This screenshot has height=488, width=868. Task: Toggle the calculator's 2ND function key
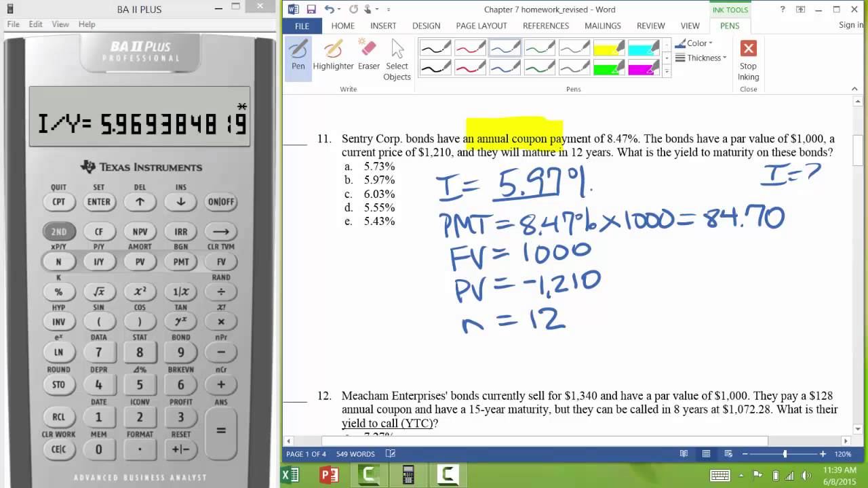[x=59, y=231]
